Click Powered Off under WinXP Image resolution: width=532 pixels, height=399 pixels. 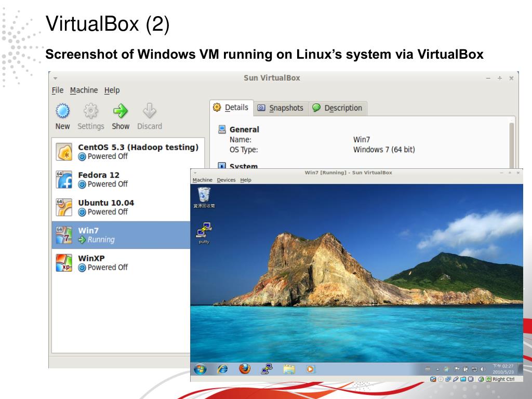(x=108, y=268)
